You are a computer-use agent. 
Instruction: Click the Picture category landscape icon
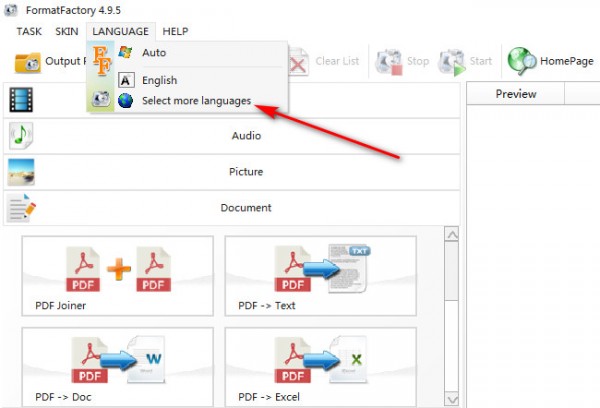[x=21, y=172]
